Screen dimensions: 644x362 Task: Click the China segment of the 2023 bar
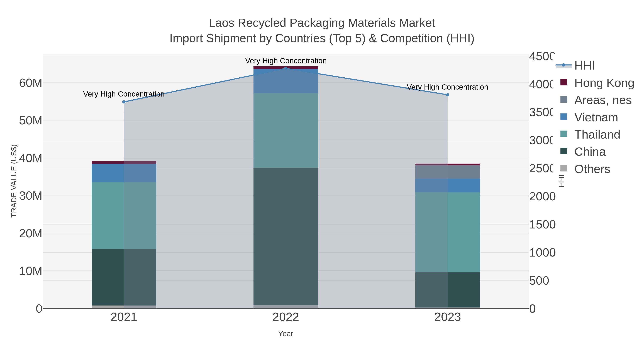(448, 290)
